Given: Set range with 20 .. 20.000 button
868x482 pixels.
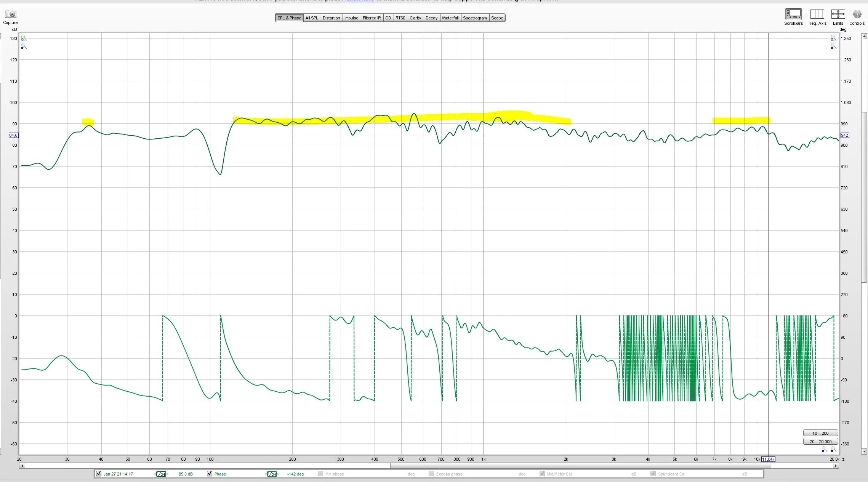Looking at the screenshot, I should tap(820, 442).
